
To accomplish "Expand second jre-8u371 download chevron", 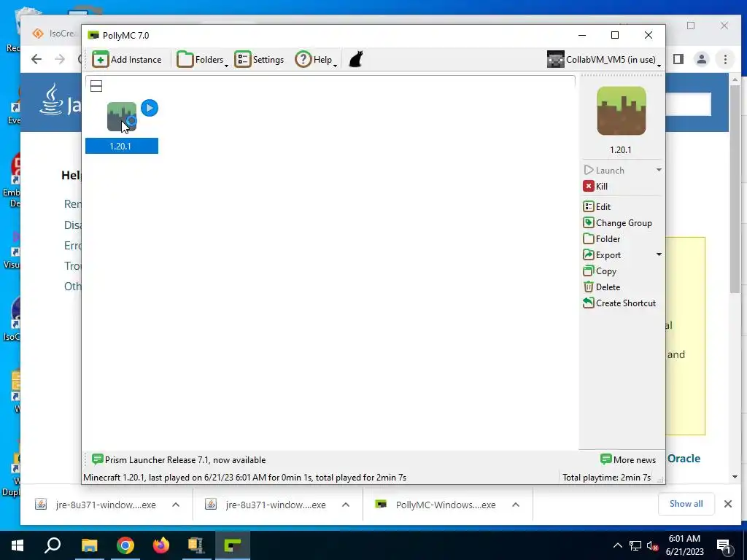I will pos(346,505).
